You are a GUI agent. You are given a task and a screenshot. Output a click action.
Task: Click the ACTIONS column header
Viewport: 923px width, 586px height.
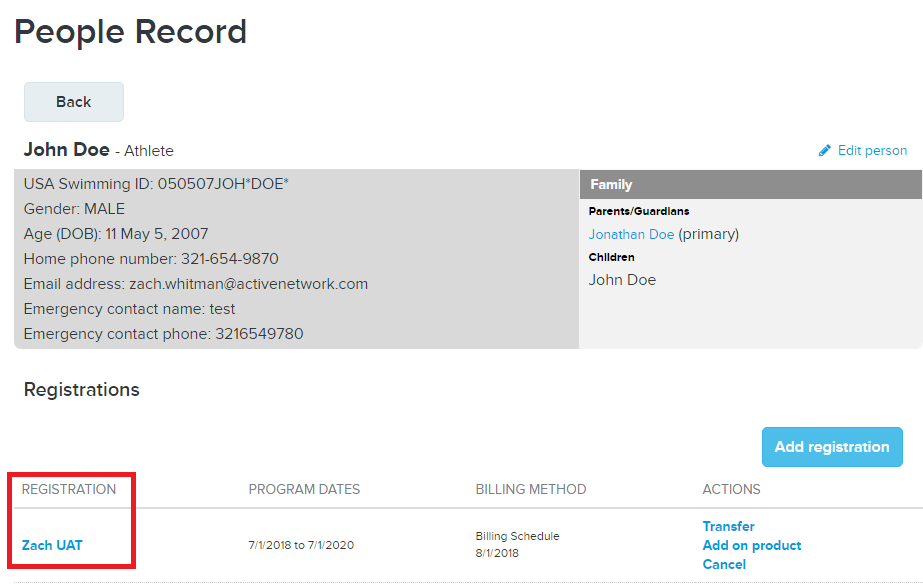tap(731, 489)
